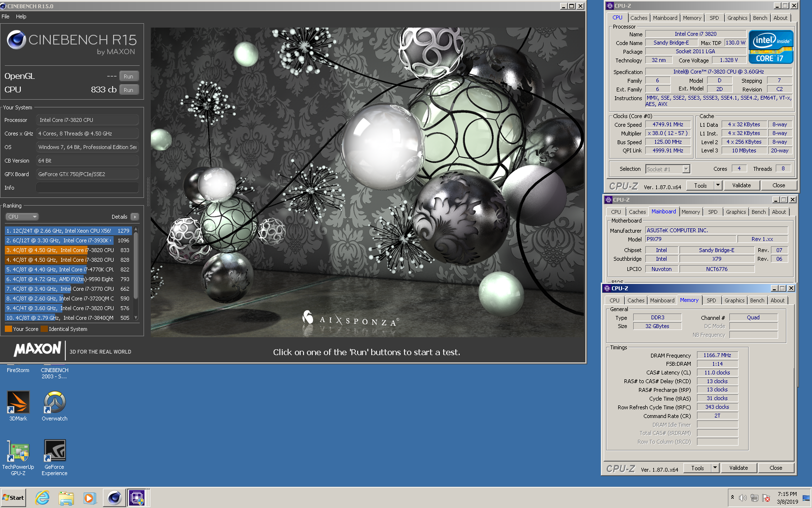Switch to Bench tab in top CPU-Z
This screenshot has width=812, height=508.
point(760,18)
